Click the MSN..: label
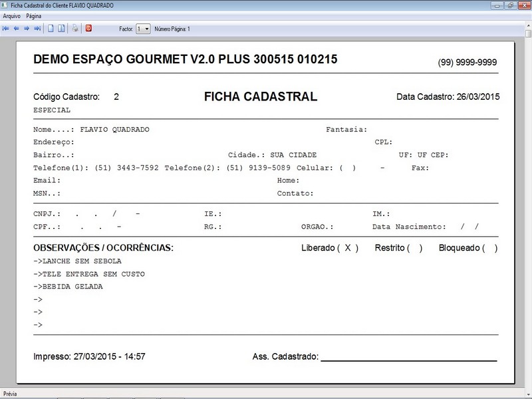The height and width of the screenshot is (399, 532). pyautogui.click(x=47, y=194)
